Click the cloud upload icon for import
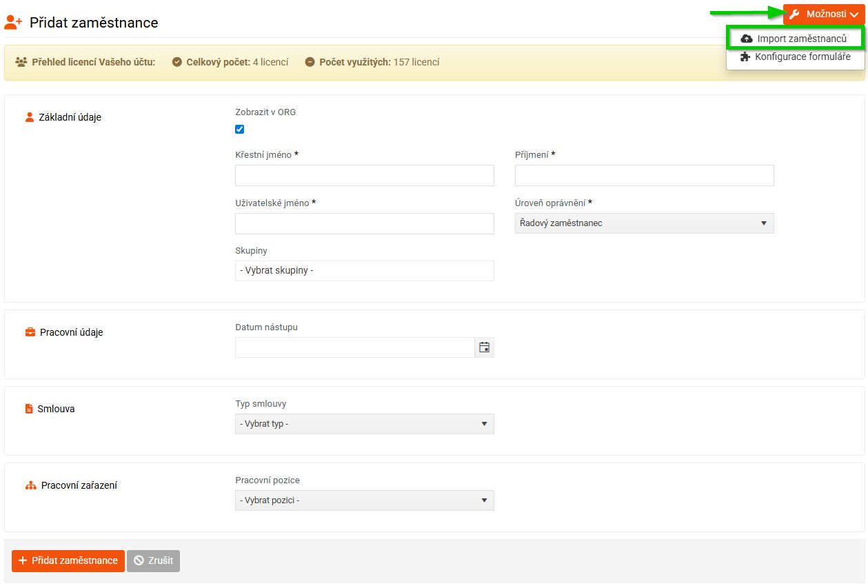868x588 pixels. (746, 39)
